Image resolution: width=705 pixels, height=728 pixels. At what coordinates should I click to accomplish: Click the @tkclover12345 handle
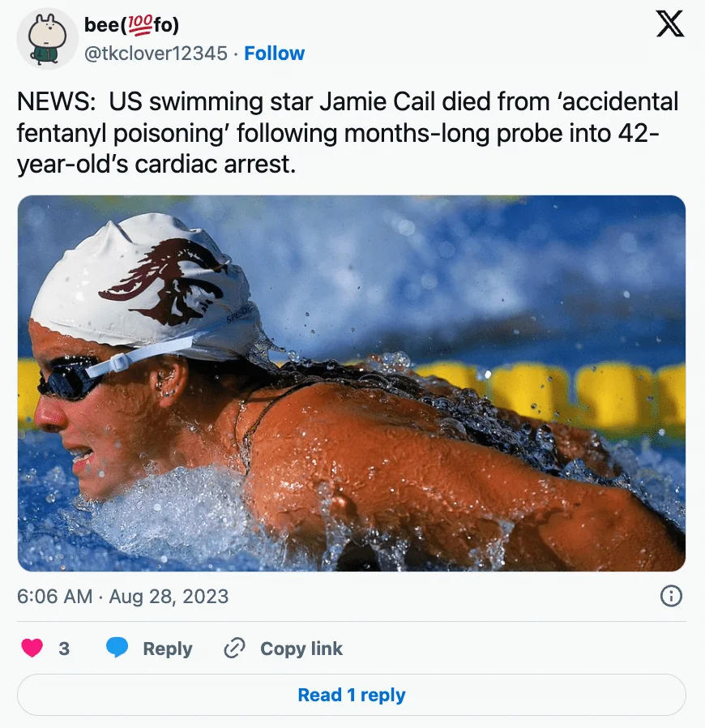pos(156,54)
